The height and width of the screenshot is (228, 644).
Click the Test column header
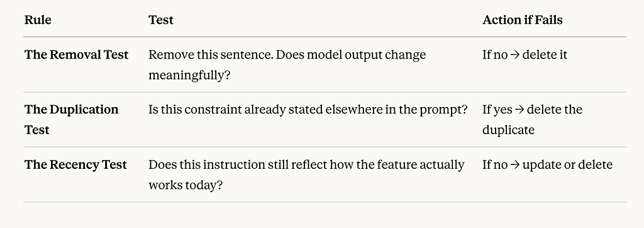pos(161,20)
